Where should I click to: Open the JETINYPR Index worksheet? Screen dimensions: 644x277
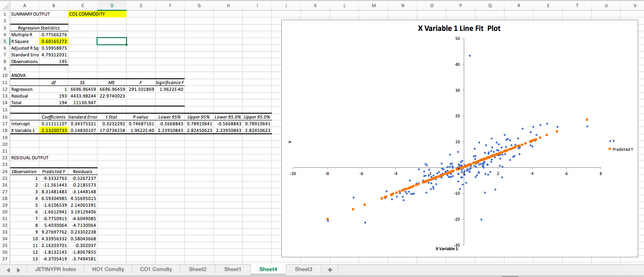55,269
